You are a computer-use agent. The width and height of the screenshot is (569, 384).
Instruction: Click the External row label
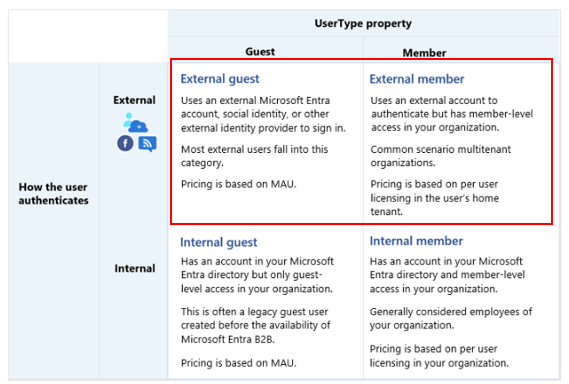click(134, 100)
